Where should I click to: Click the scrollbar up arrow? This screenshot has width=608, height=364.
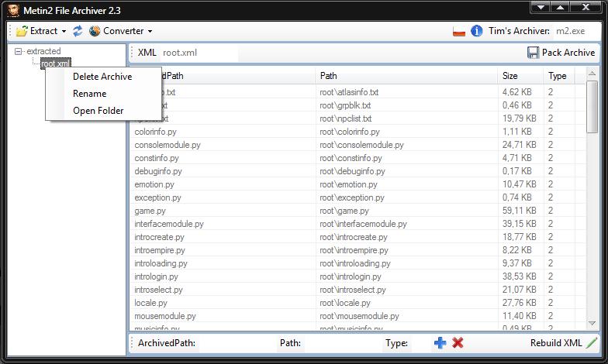tap(592, 73)
